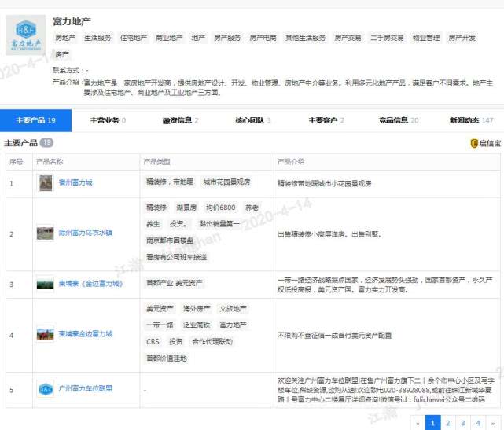The height and width of the screenshot is (430, 504).
Task: Click the 住宅地产 tag
Action: [x=134, y=38]
